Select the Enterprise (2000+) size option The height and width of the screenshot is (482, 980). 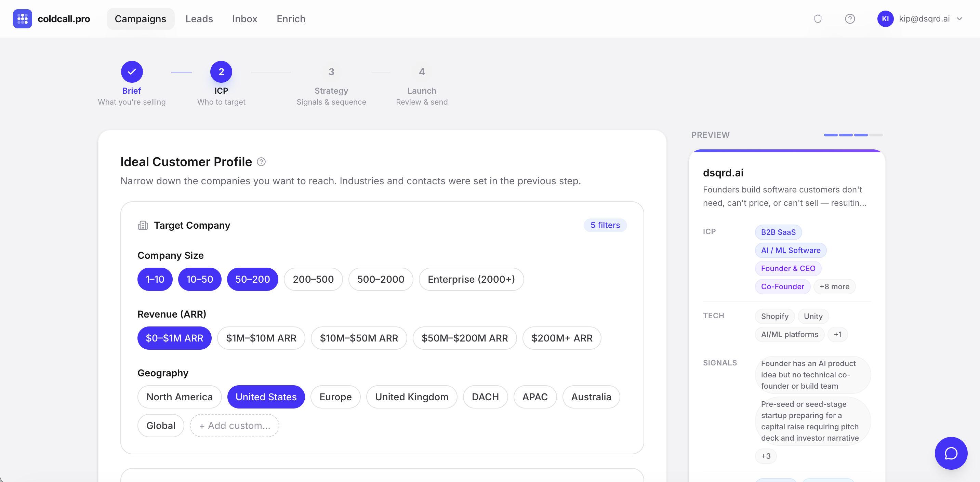[x=471, y=279]
